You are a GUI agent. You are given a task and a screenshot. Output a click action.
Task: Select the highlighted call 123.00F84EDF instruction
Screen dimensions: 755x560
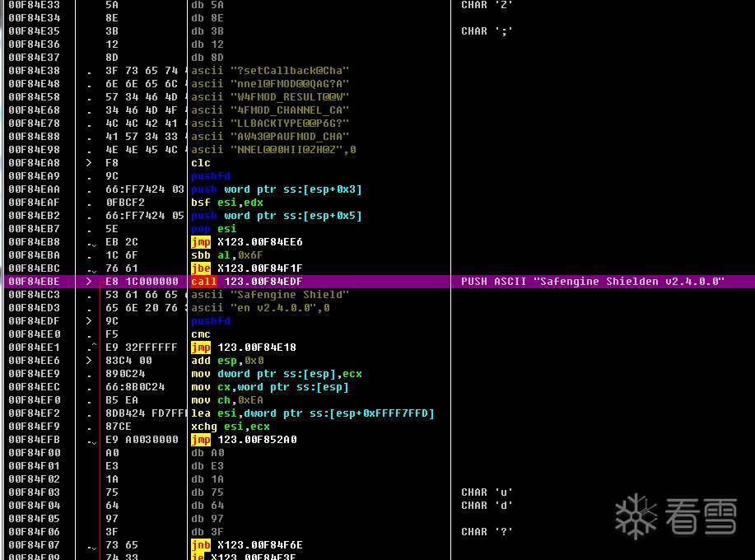coord(247,281)
